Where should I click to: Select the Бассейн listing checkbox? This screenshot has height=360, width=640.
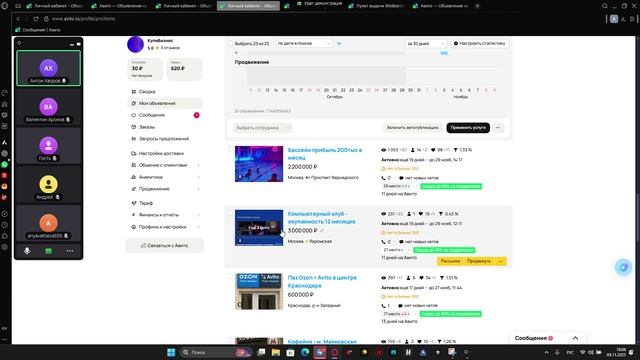(231, 149)
